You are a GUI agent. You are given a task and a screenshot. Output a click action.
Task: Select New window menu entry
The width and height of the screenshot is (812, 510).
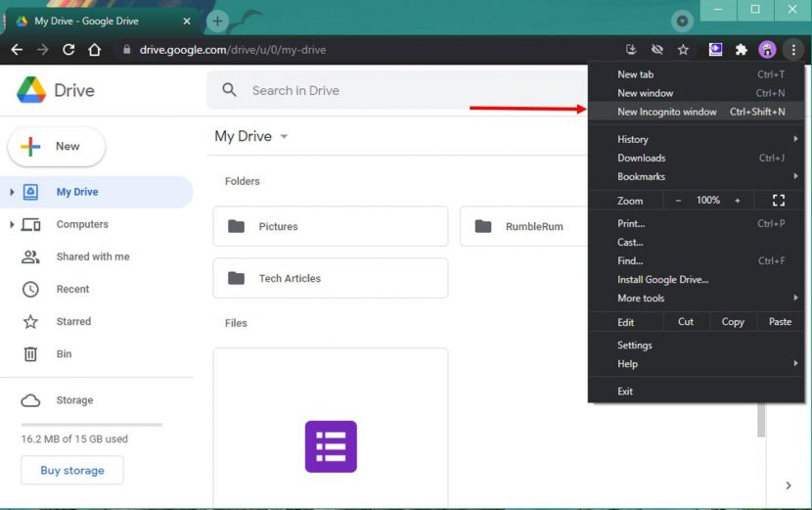pos(697,93)
